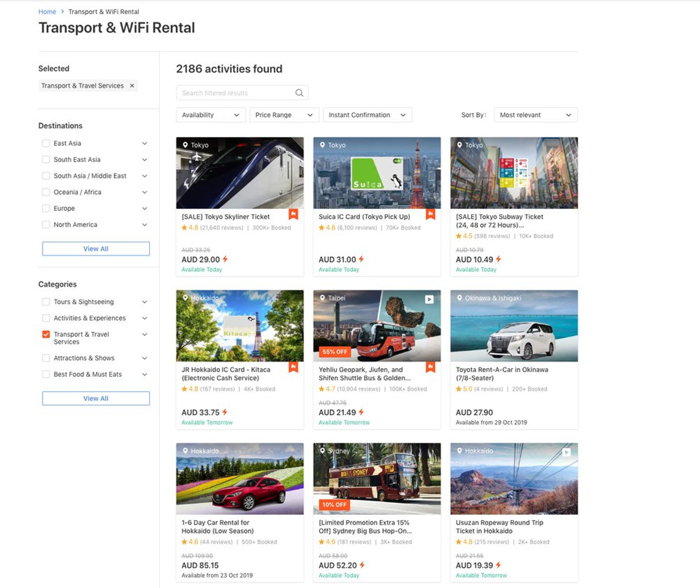Tick the Europe destination checkbox
Image resolution: width=700 pixels, height=588 pixels.
pos(46,208)
